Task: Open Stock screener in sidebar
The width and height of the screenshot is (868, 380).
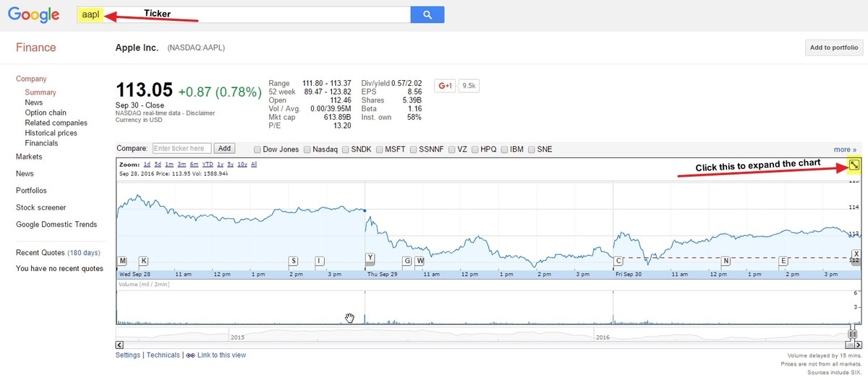Action: tap(41, 207)
